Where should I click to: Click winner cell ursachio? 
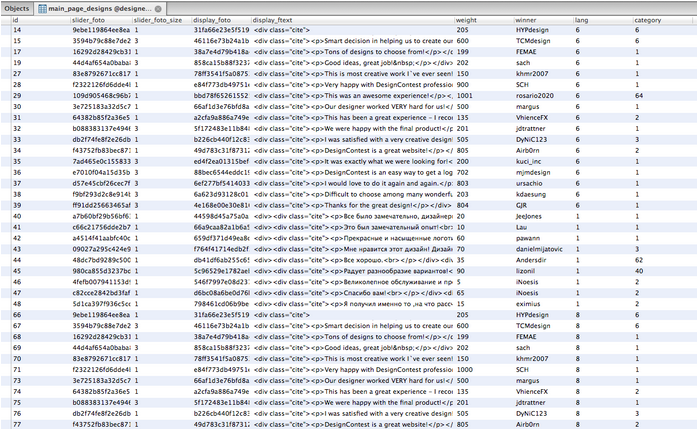click(529, 183)
